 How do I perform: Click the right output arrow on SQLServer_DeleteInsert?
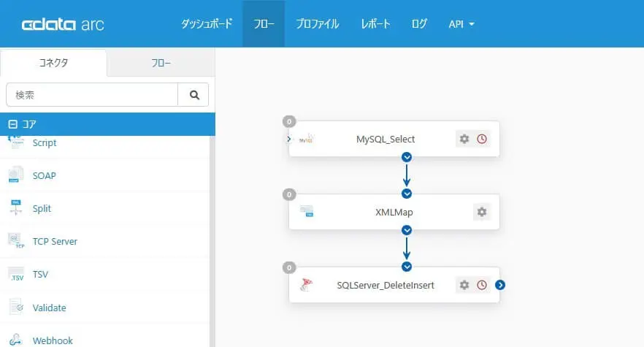click(x=500, y=285)
